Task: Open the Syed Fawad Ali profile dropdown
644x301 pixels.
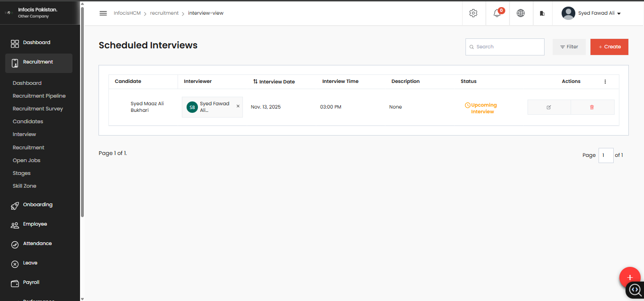Action: click(591, 13)
